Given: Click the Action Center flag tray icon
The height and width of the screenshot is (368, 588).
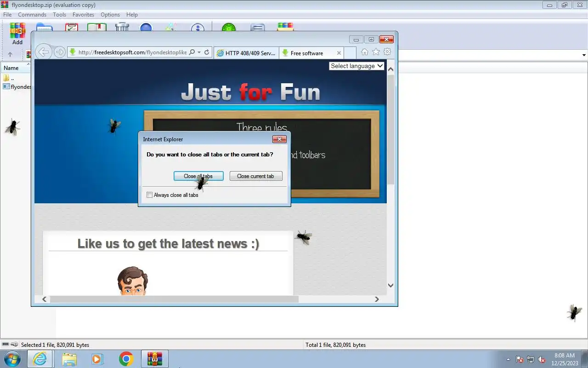Looking at the screenshot, I should (520, 359).
